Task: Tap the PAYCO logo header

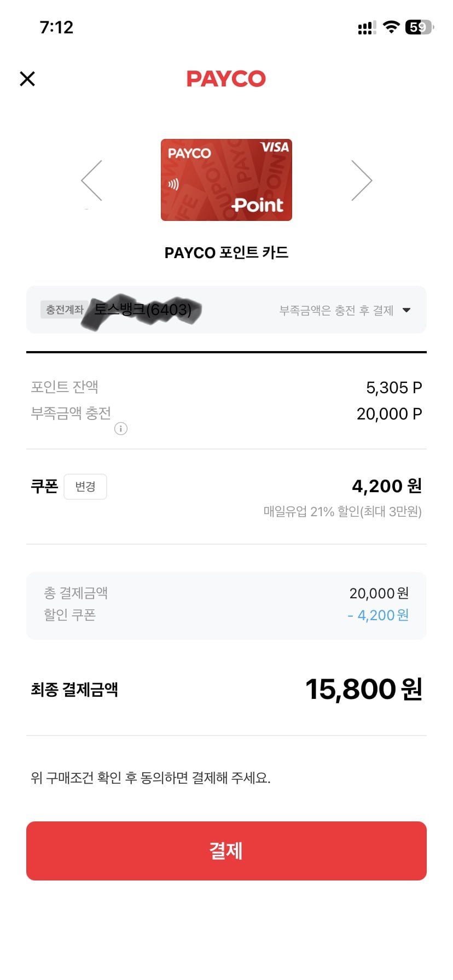Action: point(226,79)
